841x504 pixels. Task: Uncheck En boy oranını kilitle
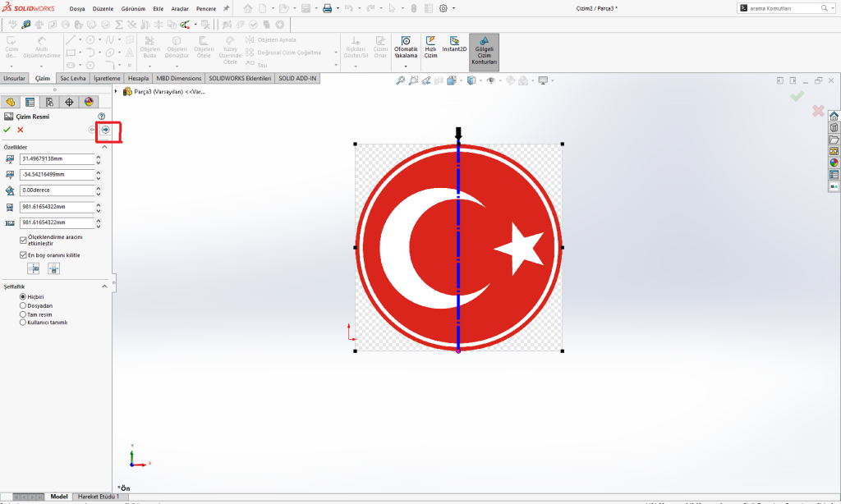coord(23,255)
